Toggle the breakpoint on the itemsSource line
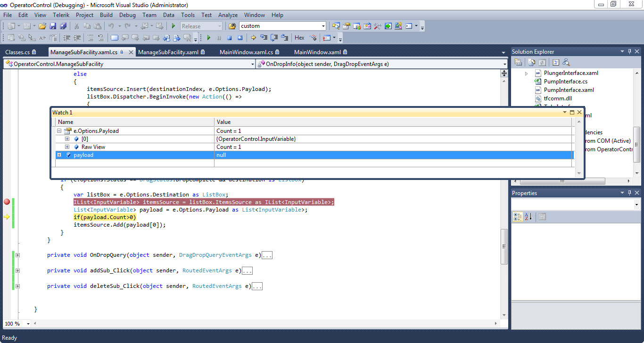This screenshot has width=644, height=343. tap(7, 202)
